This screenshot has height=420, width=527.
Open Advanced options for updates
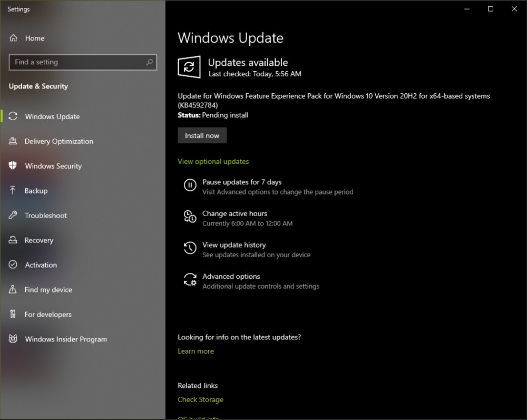231,277
